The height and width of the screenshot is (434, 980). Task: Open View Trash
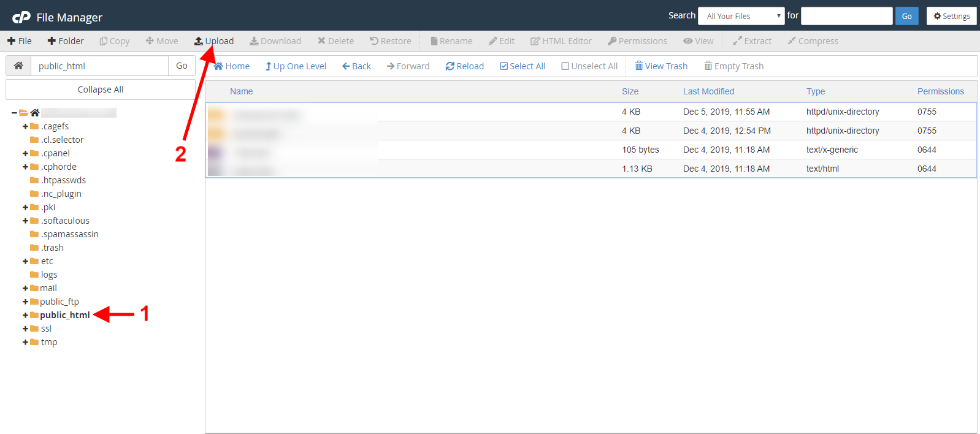[661, 66]
